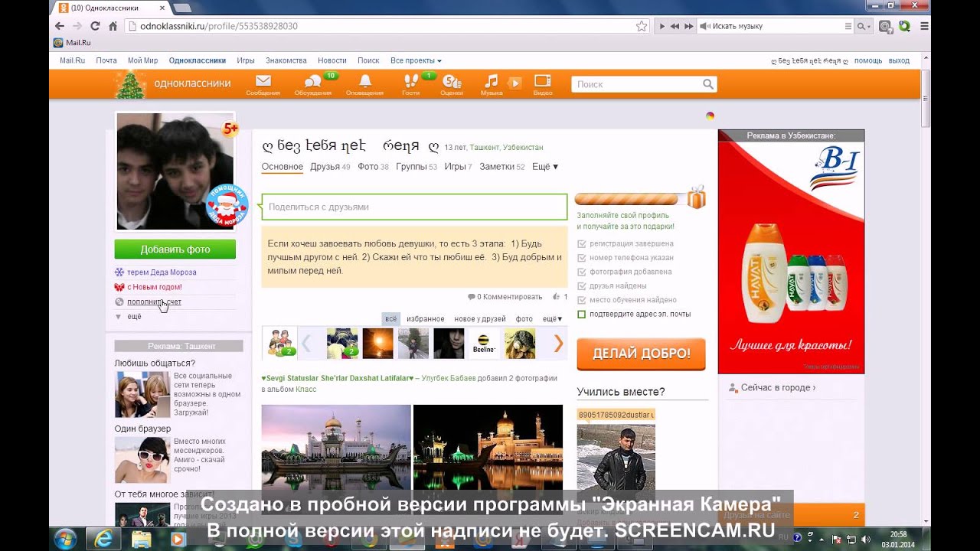Select 'новое у друзей' feed filter

(480, 318)
